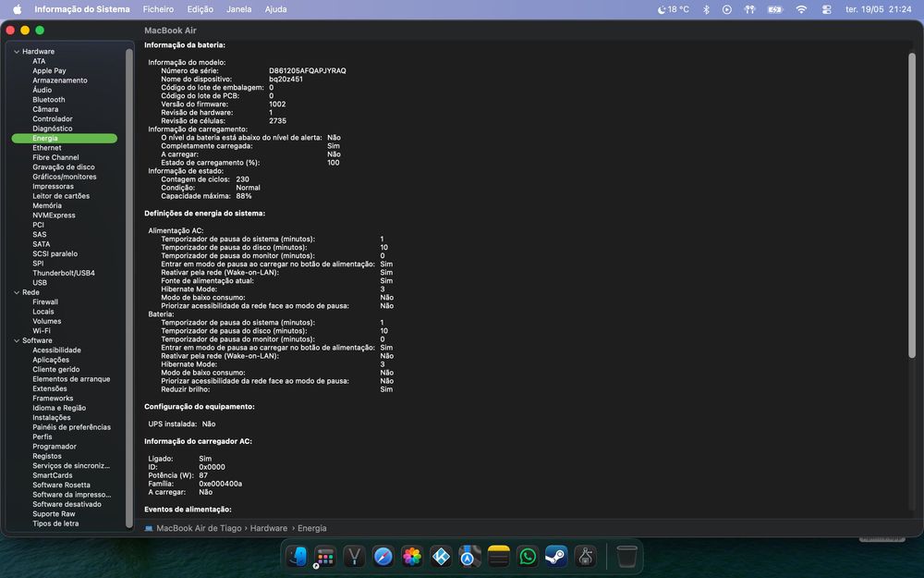Open the Photos app in the Dock
Screen dimensions: 924x578
click(412, 556)
